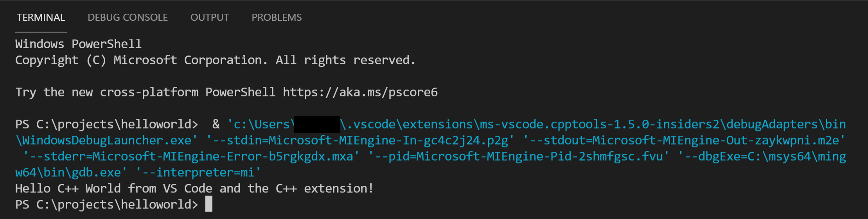
Task: Open the DEBUG CONSOLE tab
Action: point(128,18)
